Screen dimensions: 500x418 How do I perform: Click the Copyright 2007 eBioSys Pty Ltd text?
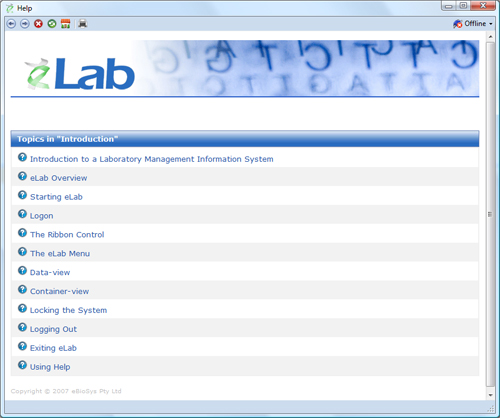pos(66,391)
